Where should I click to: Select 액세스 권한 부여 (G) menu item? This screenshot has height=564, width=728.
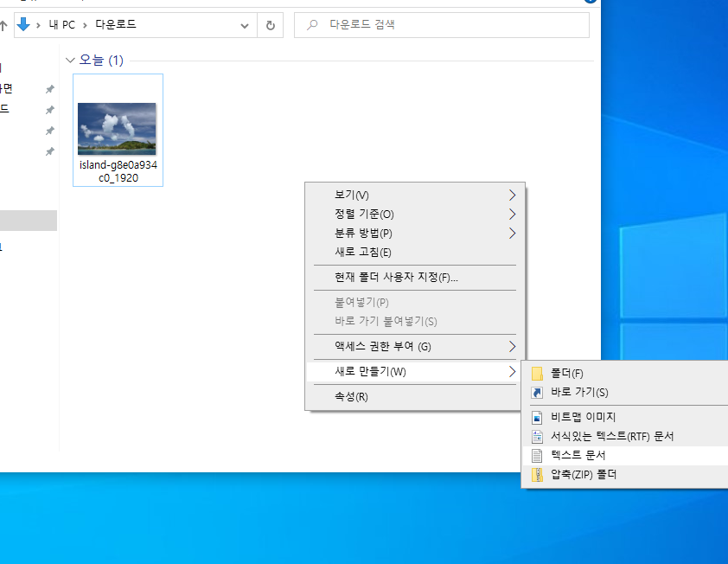[414, 347]
